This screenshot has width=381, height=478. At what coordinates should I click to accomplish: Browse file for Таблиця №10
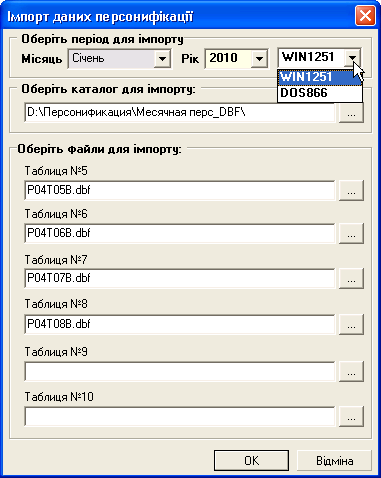point(351,416)
